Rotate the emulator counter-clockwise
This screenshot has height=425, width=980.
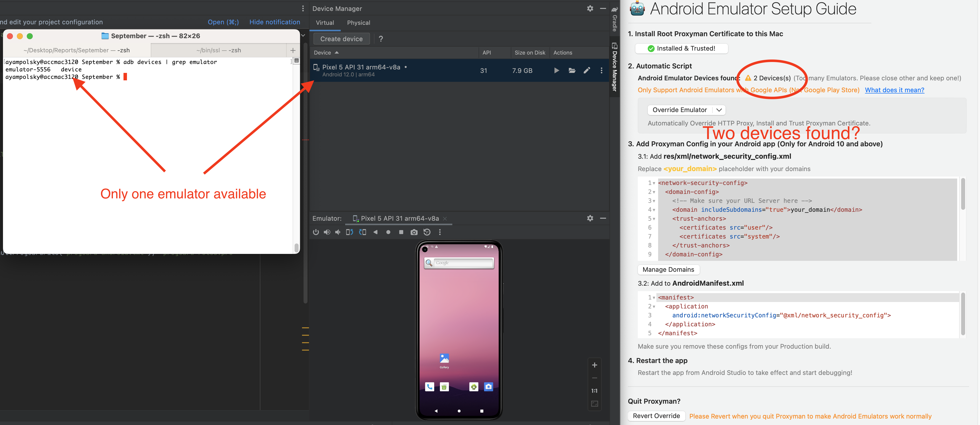(x=349, y=232)
